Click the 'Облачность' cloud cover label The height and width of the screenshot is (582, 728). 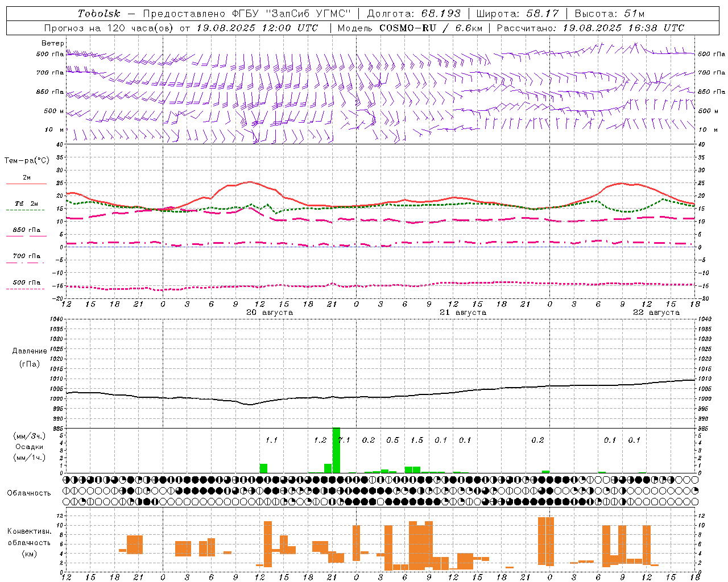(28, 493)
